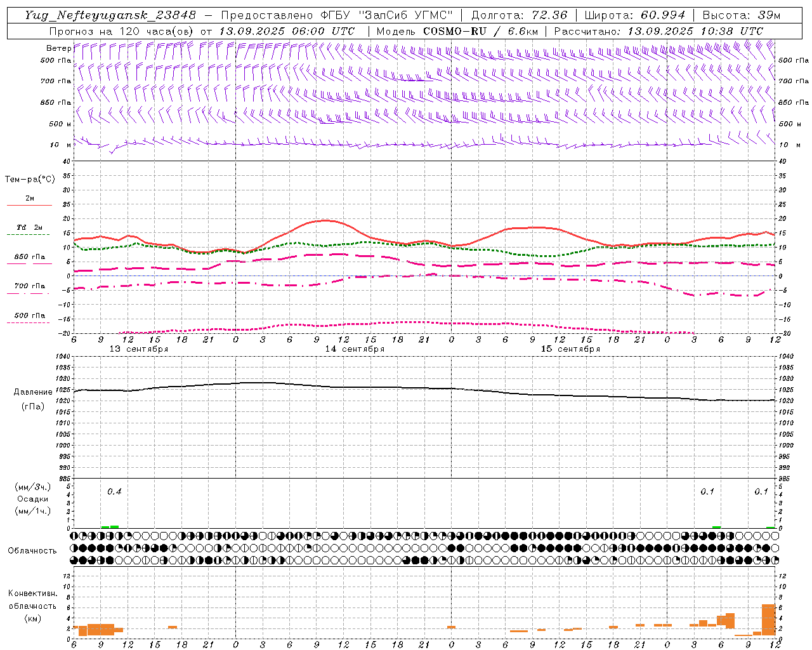Screen dimensions: 812x650
Task: Click the 'Ветер' wind panel label
Action: click(x=58, y=48)
